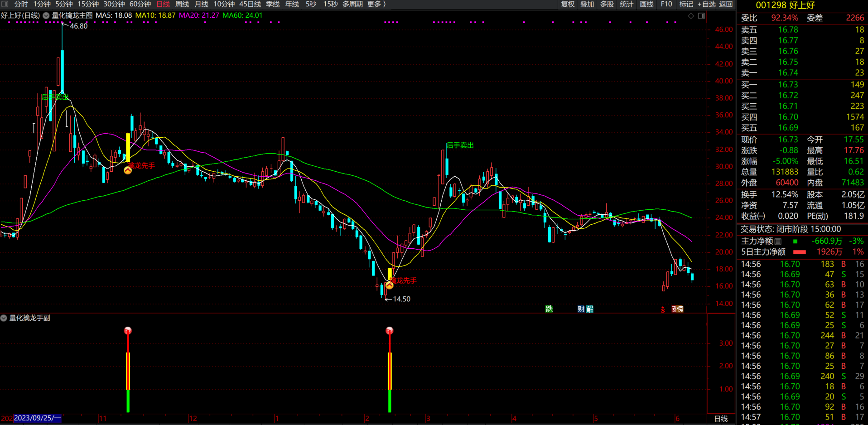The height and width of the screenshot is (425, 868).
Task: Click the 主力净额 green square indicator
Action: (x=795, y=241)
